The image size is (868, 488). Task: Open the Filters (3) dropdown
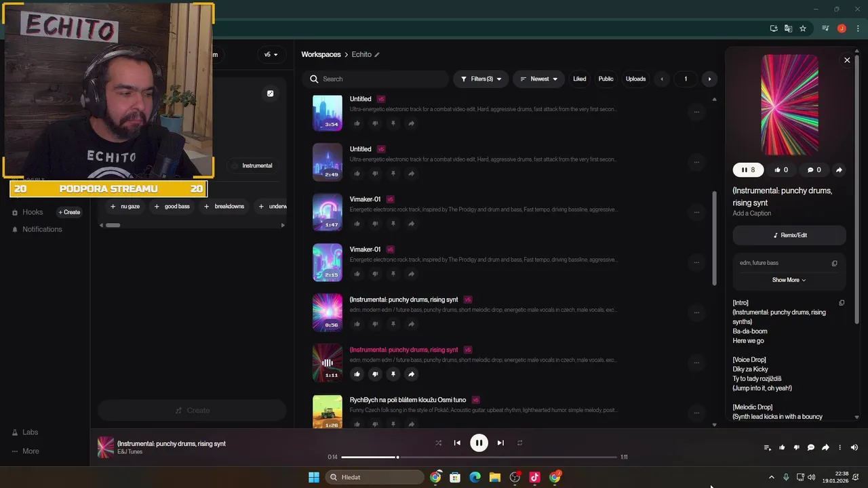pyautogui.click(x=481, y=79)
